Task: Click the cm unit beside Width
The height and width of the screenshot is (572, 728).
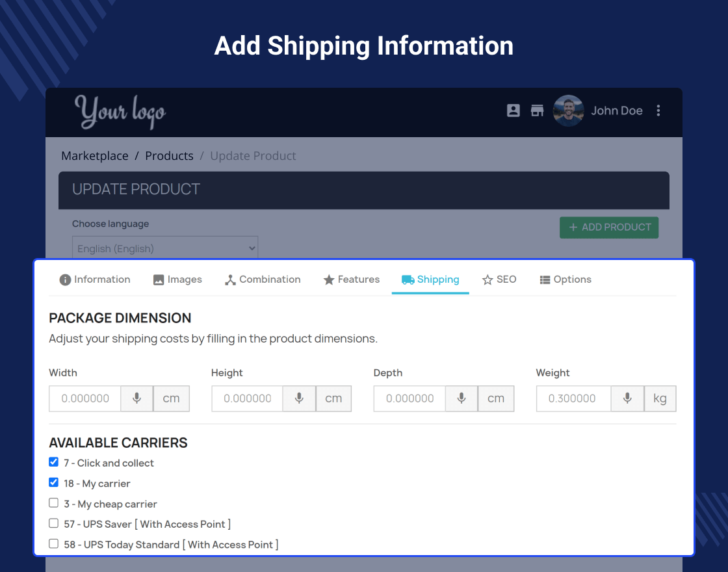Action: pyautogui.click(x=172, y=398)
